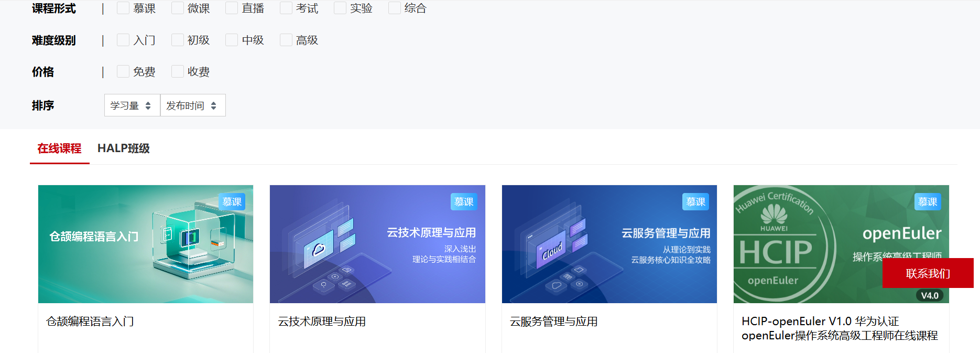Viewport: 980px width, 353px height.
Task: Open the HCIP openEuler course thumbnail
Action: tap(841, 244)
